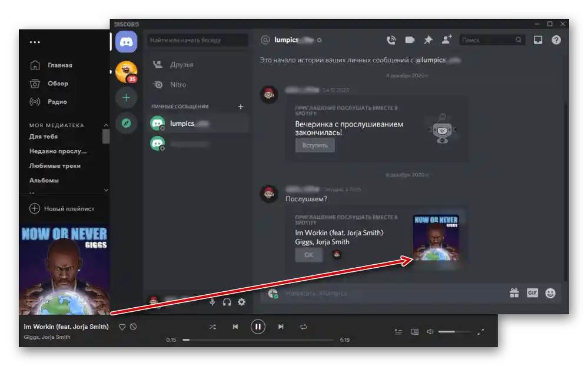Open Недавно прослушано in Spotify

click(x=58, y=151)
